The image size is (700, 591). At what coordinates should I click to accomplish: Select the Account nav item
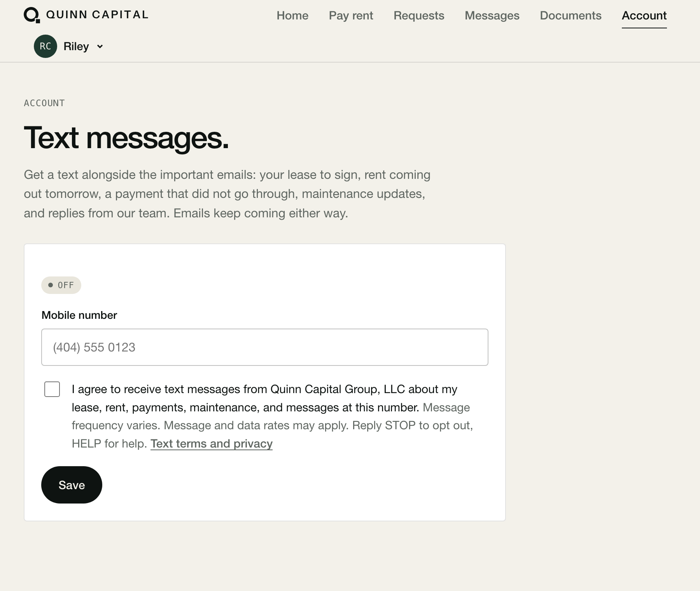[644, 16]
